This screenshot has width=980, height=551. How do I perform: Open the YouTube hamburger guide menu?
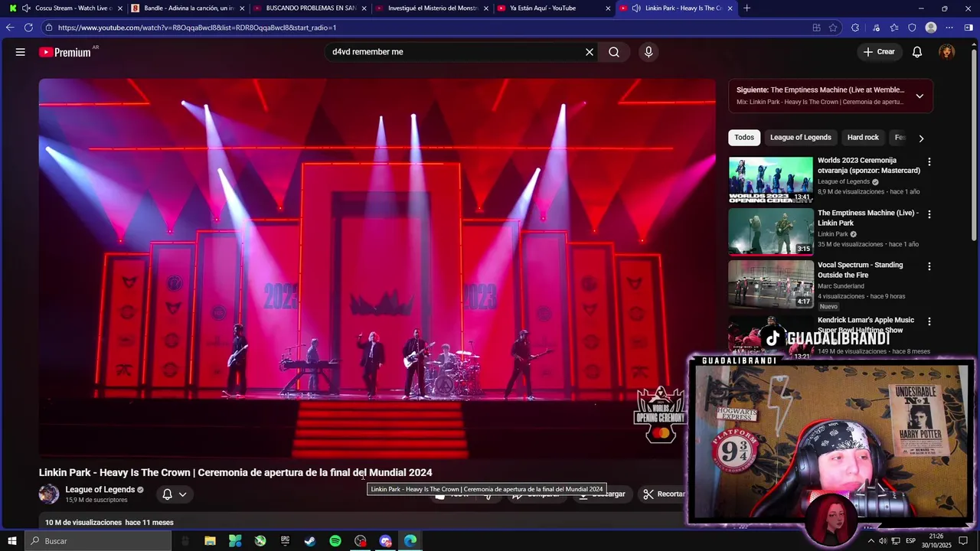click(21, 52)
